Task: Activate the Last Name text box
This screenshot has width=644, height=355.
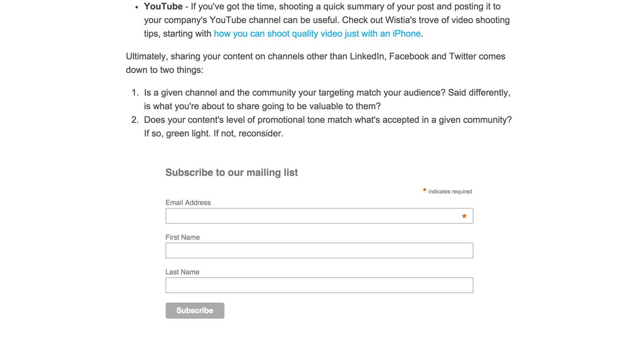Action: (x=319, y=286)
